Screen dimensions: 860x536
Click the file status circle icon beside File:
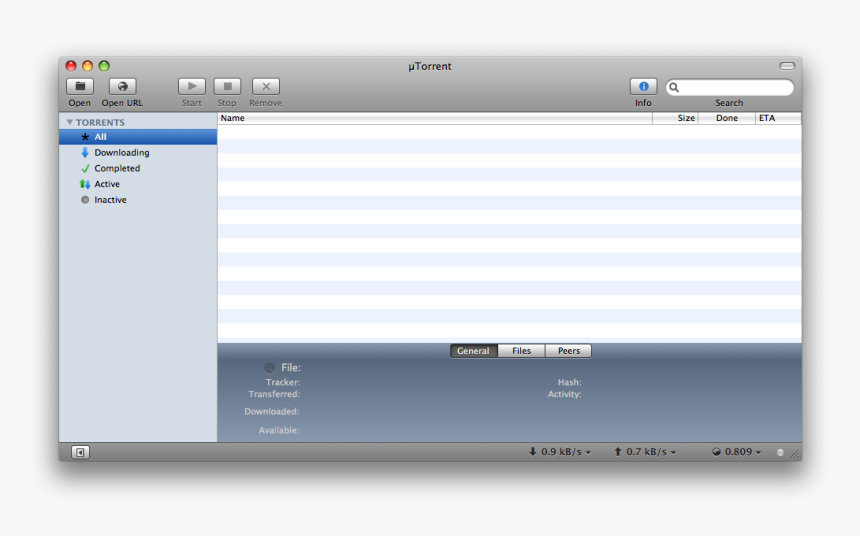(x=269, y=368)
